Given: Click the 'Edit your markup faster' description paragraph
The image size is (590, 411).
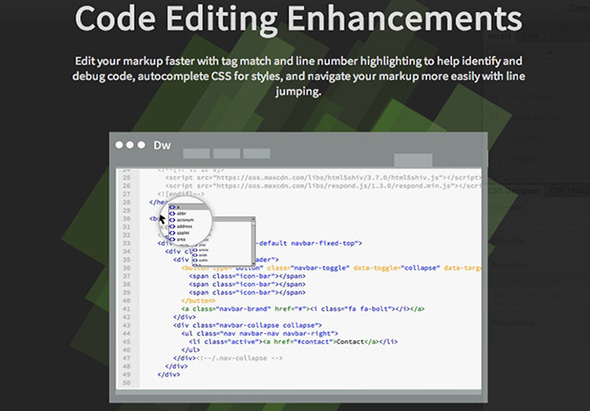Looking at the screenshot, I should point(298,76).
